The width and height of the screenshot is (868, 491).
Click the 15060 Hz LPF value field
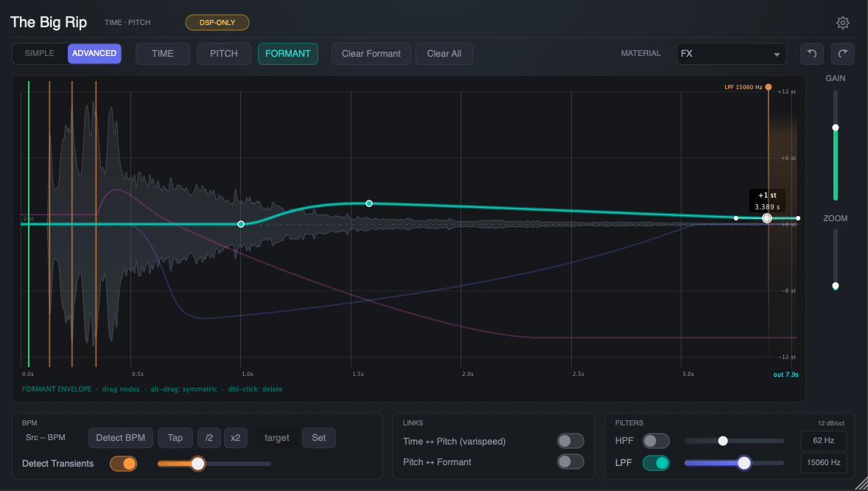coord(824,463)
